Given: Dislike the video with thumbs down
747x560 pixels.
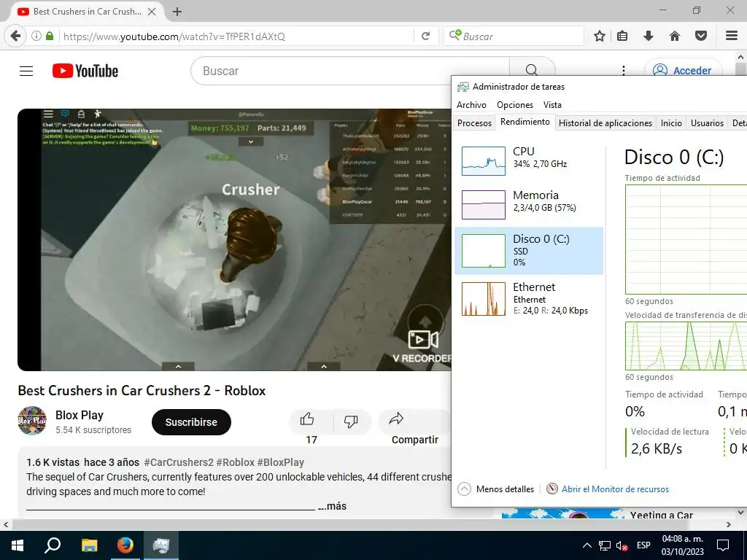Looking at the screenshot, I should tap(351, 421).
